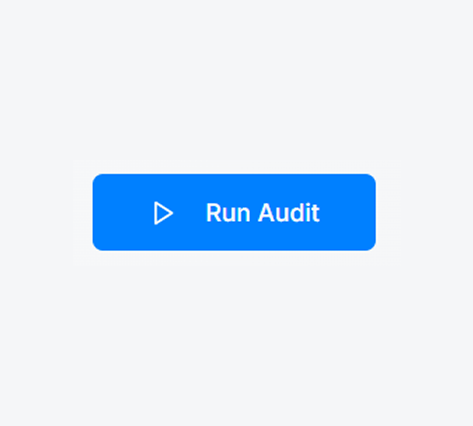Click the word 'Run' on the button
473x426 pixels.
tap(228, 213)
